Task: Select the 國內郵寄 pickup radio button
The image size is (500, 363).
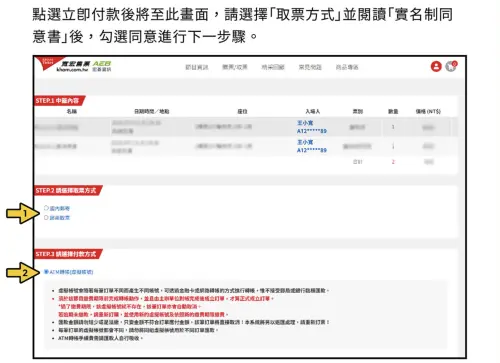Action: [46, 208]
